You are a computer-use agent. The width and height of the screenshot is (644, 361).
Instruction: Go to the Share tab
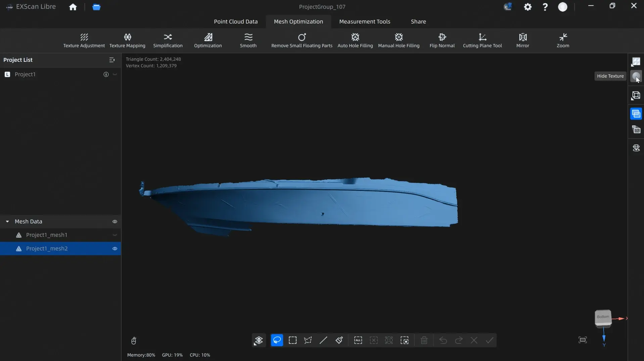pyautogui.click(x=418, y=21)
